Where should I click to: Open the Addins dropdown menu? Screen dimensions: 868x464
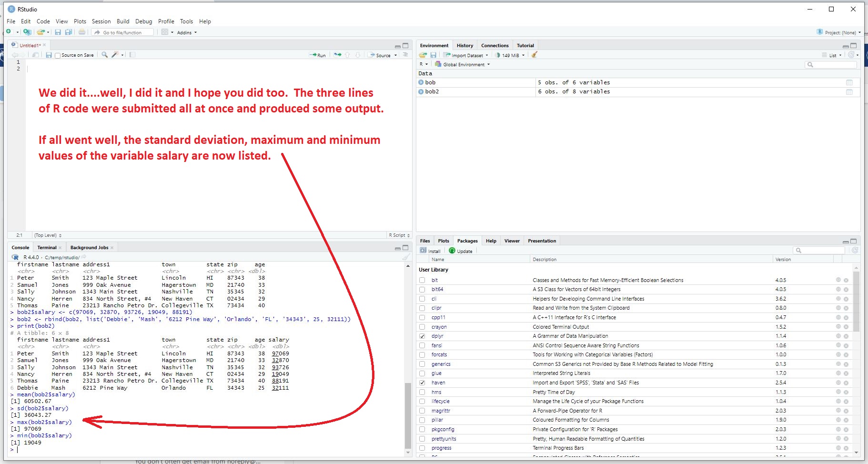tap(186, 32)
